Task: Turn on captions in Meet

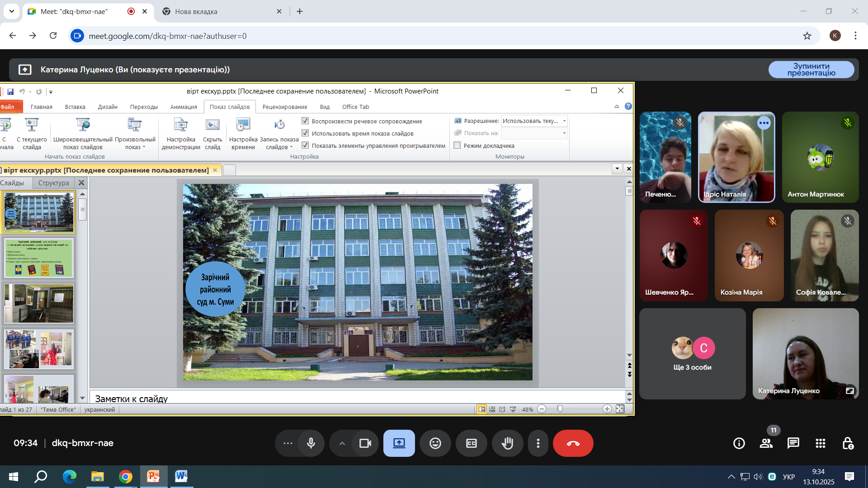Action: click(x=471, y=443)
